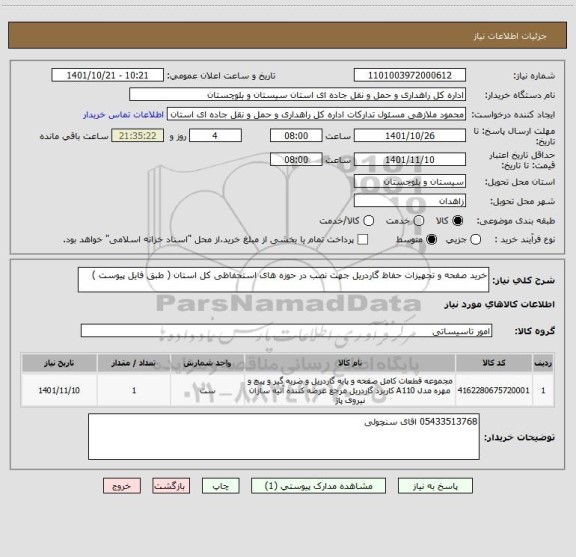Click the delivery province field سیستان و بلوچستان
The width and height of the screenshot is (576, 557).
coord(410,182)
